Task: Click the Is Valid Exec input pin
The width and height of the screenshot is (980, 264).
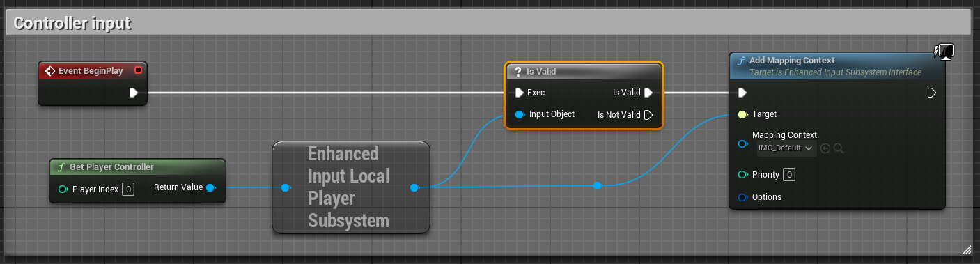Action: 519,92
